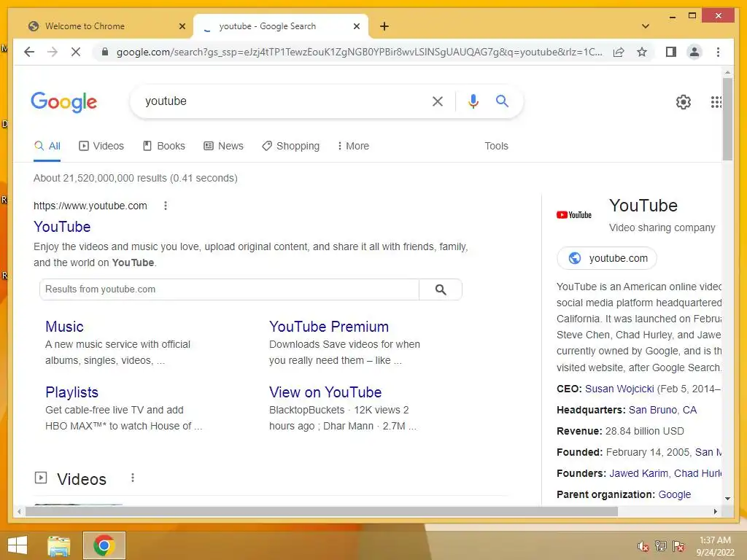Open the YouTube result title link

pyautogui.click(x=62, y=227)
